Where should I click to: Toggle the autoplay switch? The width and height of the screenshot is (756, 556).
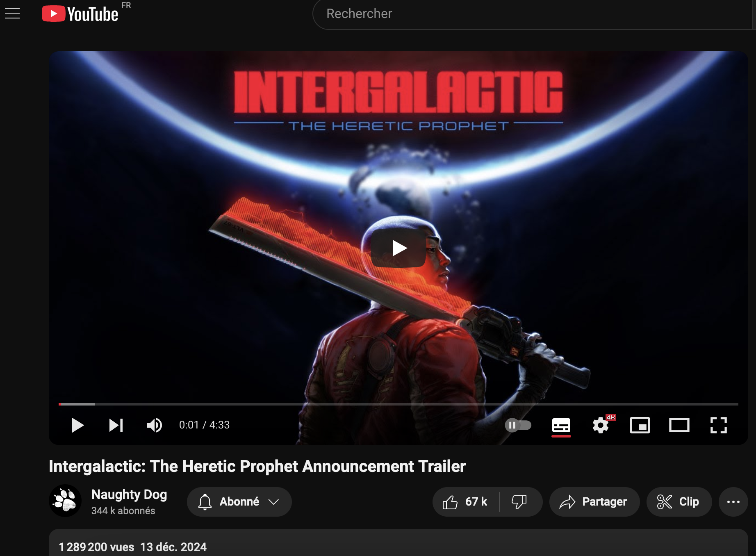[x=518, y=425]
